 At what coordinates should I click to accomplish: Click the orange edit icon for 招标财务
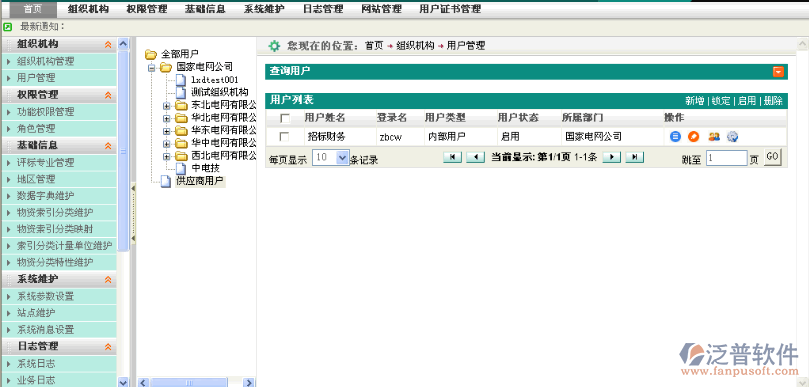coord(694,137)
